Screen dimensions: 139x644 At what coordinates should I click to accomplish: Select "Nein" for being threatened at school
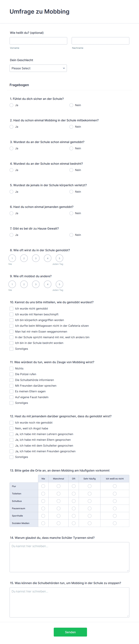[71, 170]
